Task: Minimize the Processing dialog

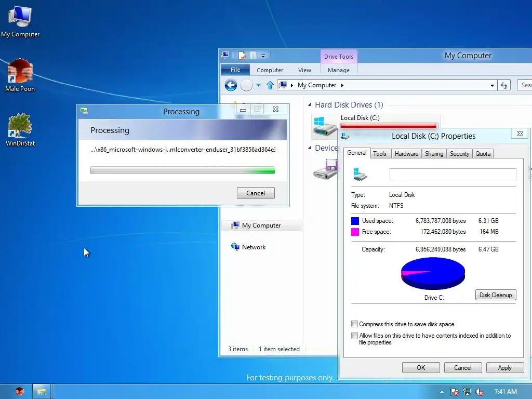Action: [243, 109]
